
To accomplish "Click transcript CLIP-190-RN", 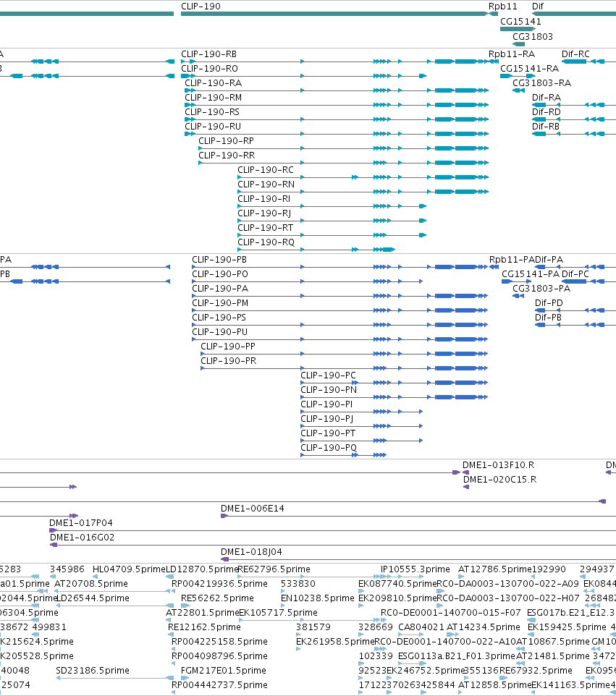I will point(266,184).
